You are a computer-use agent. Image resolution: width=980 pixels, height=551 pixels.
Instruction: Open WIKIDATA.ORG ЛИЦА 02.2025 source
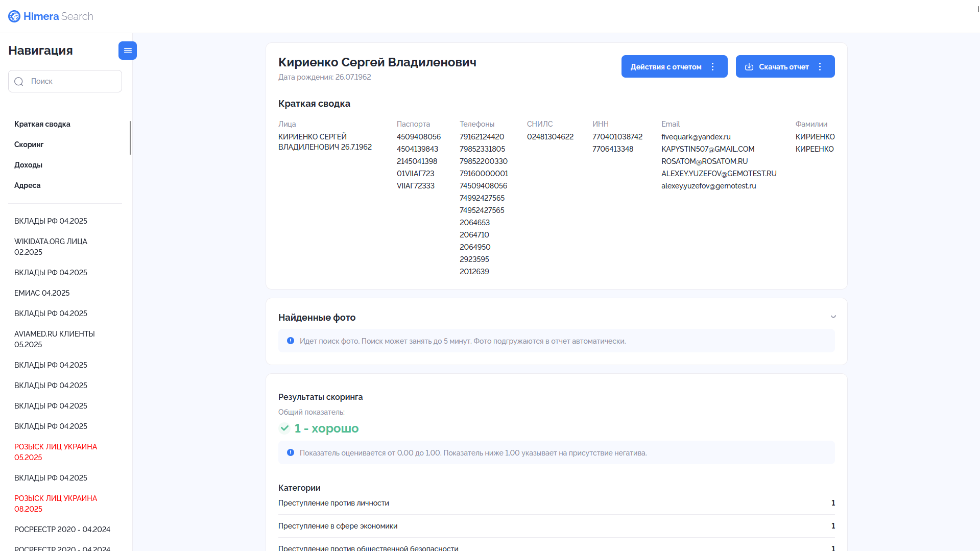pyautogui.click(x=51, y=247)
